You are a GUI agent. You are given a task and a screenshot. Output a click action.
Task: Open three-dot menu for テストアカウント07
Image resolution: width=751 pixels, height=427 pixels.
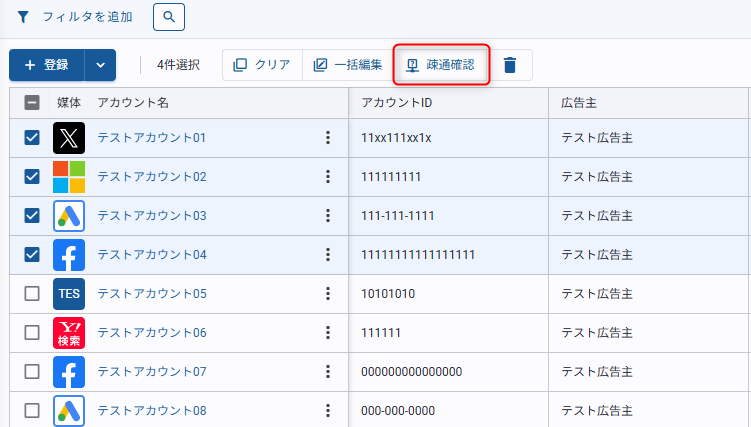327,372
